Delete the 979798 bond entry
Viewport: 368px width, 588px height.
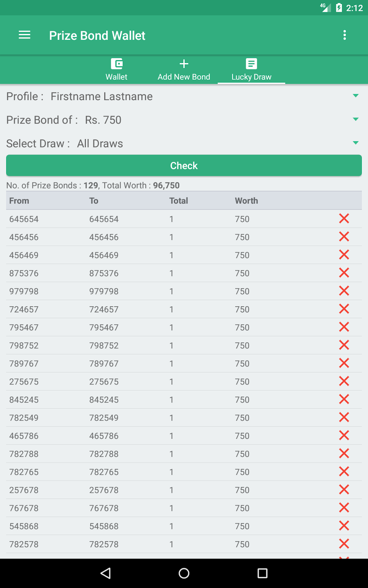pos(344,291)
